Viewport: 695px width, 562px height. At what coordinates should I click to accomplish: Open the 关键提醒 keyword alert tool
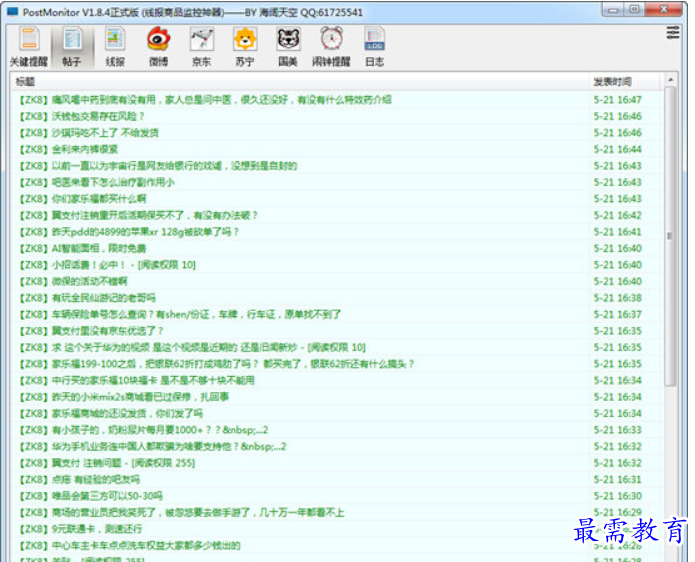click(x=28, y=47)
